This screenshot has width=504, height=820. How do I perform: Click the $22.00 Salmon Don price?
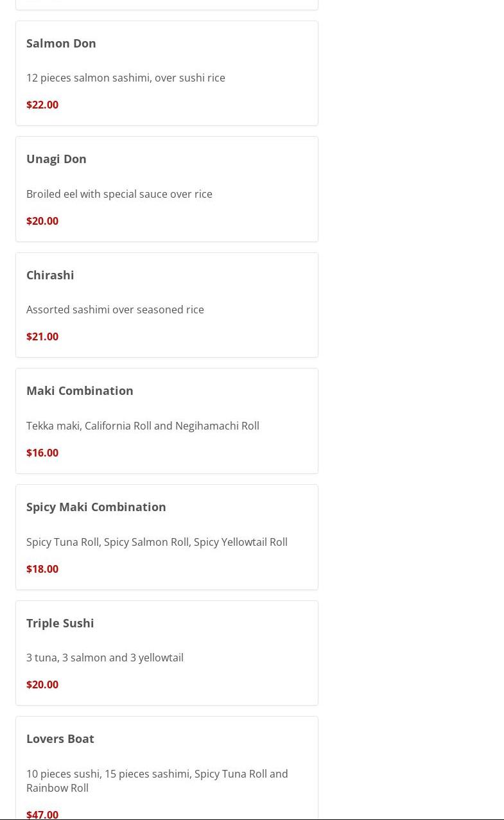click(42, 105)
